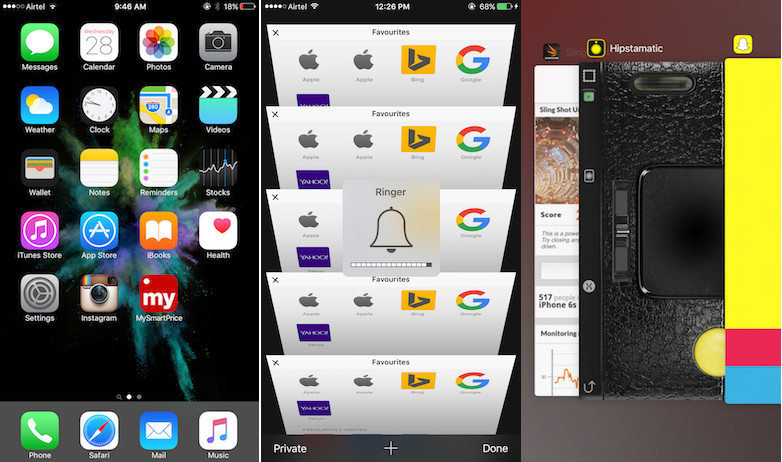Open Safari from the dock
The width and height of the screenshot is (782, 462).
pos(99,431)
